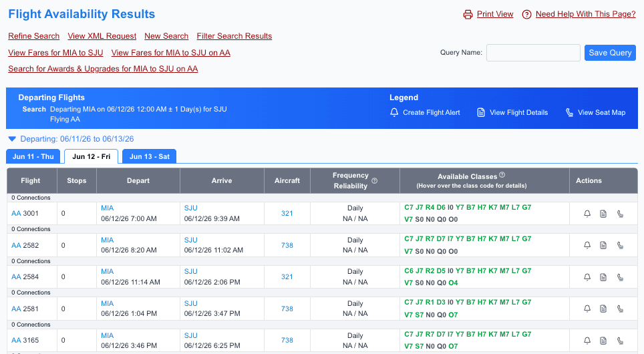Open seat map for AA 3001

point(620,214)
